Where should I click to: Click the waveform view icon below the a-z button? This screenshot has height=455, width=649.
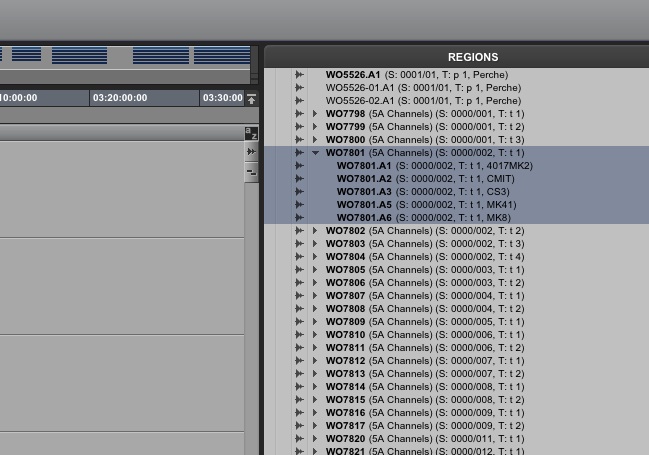[x=251, y=152]
